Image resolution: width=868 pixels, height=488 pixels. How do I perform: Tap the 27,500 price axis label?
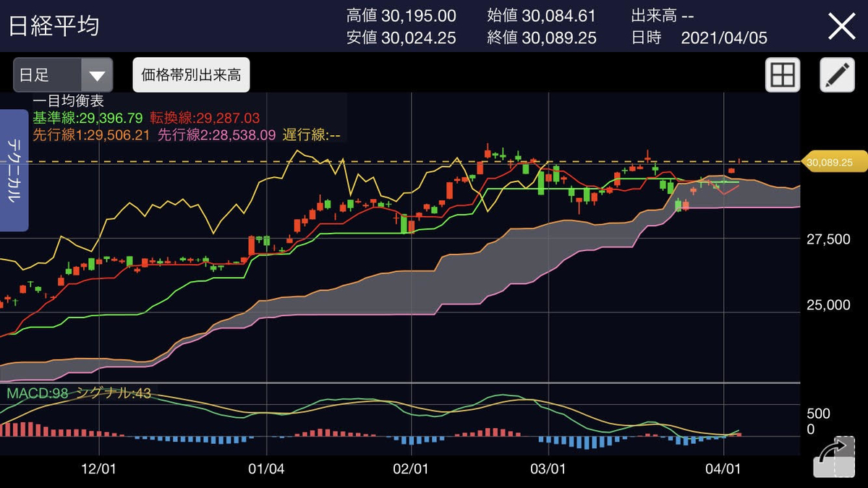point(828,239)
